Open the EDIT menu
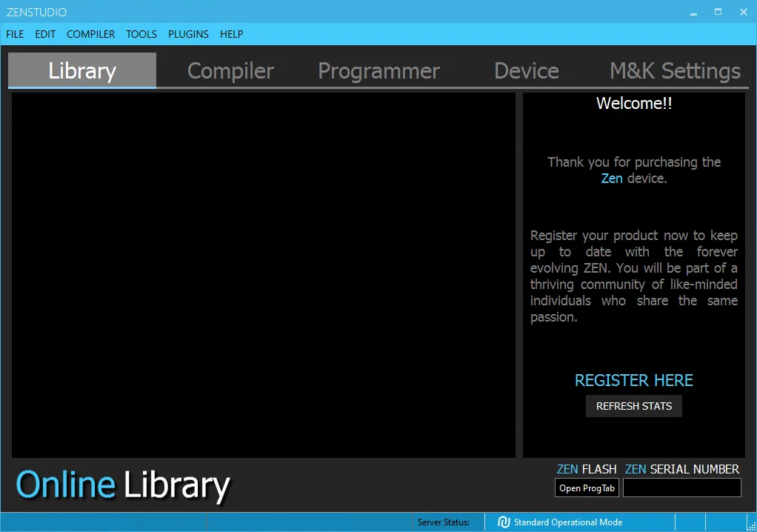The width and height of the screenshot is (757, 532). point(45,34)
